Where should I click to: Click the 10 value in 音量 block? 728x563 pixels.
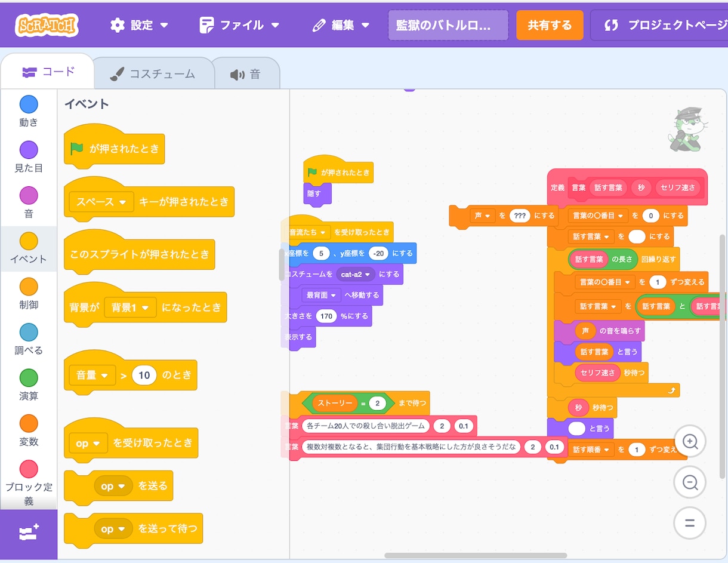144,376
